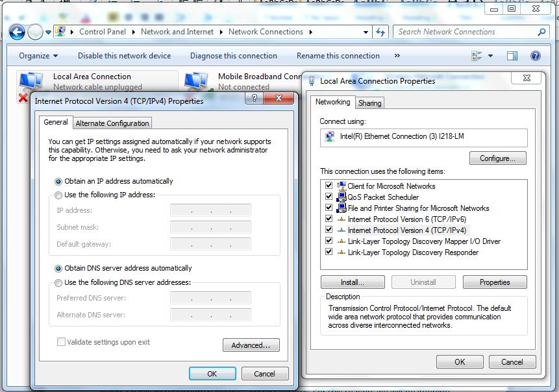Screen dimensions: 559x392
Task: Open the view options dropdown arrow
Action: pyautogui.click(x=491, y=56)
